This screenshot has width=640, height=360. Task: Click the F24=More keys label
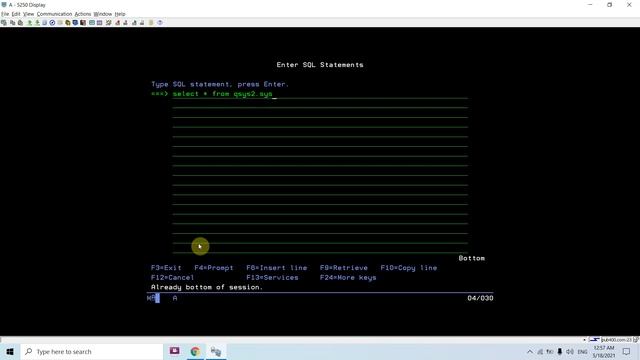(348, 278)
